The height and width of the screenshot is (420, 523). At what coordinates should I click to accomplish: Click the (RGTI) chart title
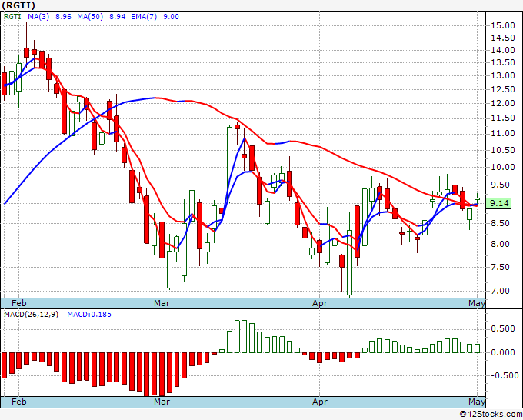click(18, 5)
